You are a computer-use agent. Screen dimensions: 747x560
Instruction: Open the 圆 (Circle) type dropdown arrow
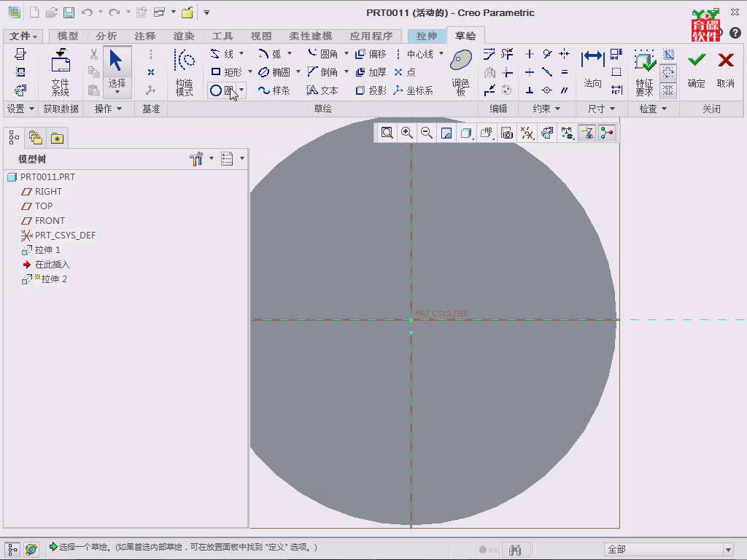coord(241,90)
